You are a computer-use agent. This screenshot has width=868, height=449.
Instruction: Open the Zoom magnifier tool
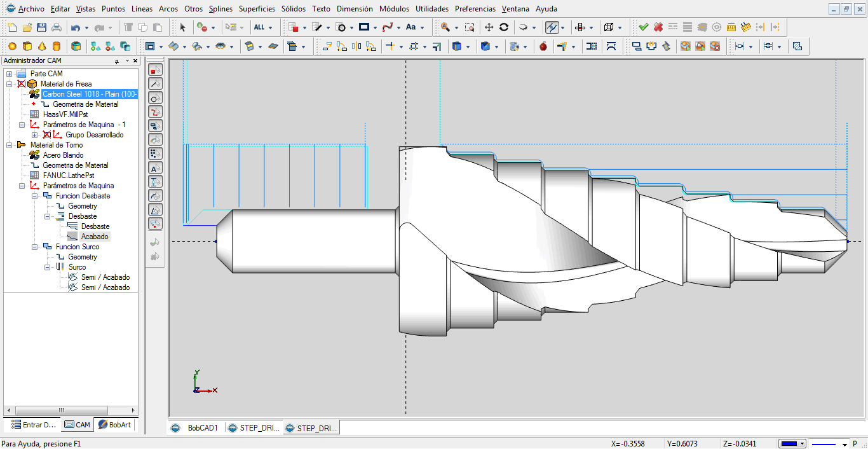[x=444, y=27]
